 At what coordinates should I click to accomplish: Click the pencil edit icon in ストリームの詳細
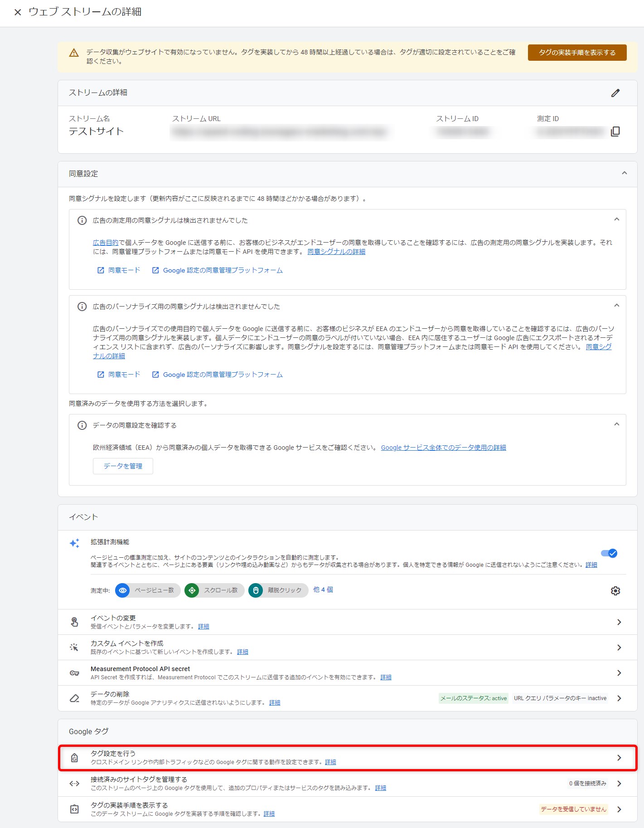(x=615, y=93)
